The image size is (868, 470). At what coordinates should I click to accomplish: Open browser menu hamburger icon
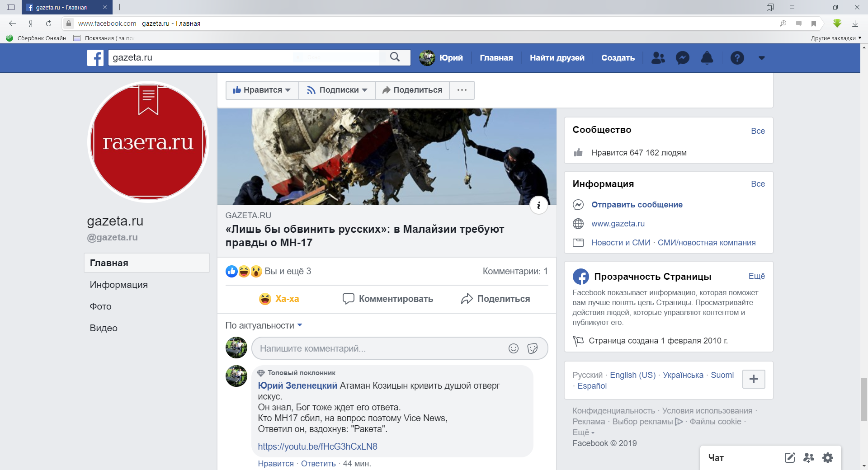792,7
